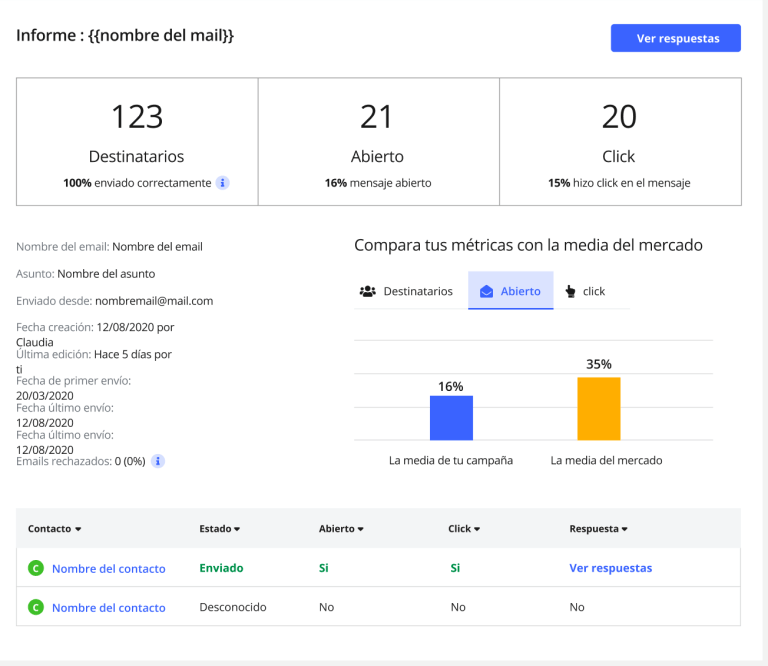Expand the Abierto column header dropdown
This screenshot has height=666, width=768.
click(x=359, y=529)
